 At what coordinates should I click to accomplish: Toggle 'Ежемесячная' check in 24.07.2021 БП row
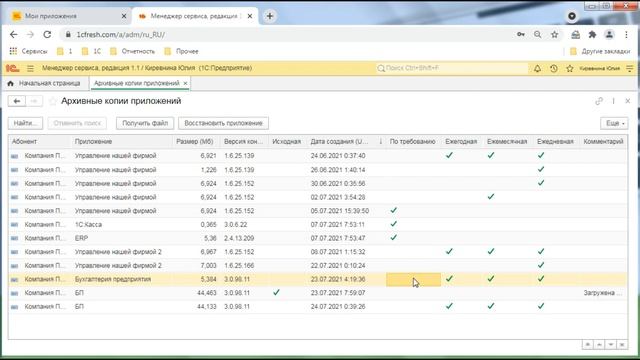pos(491,306)
